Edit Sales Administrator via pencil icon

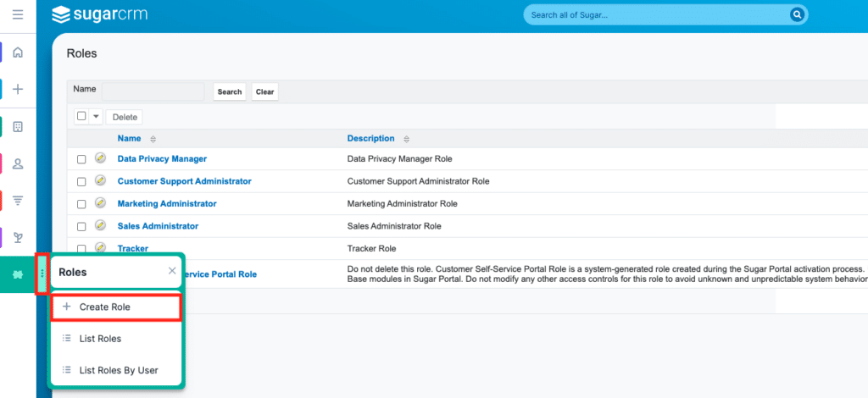pos(100,225)
